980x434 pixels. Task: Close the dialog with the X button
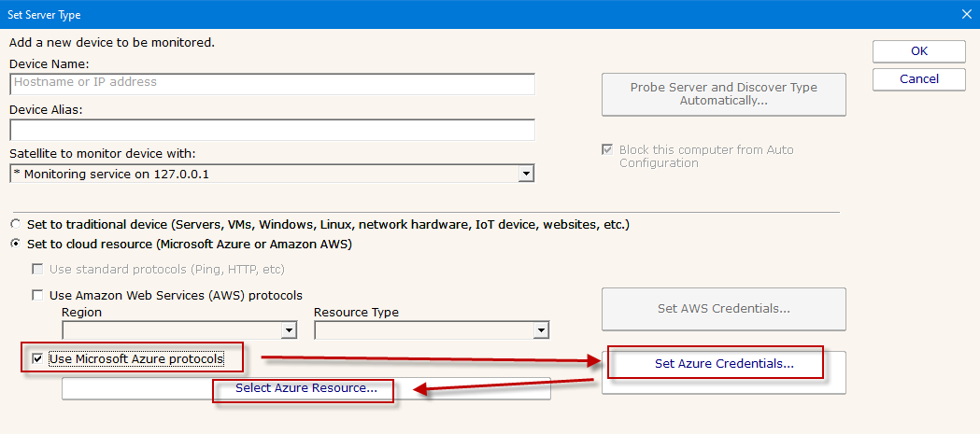[x=966, y=14]
